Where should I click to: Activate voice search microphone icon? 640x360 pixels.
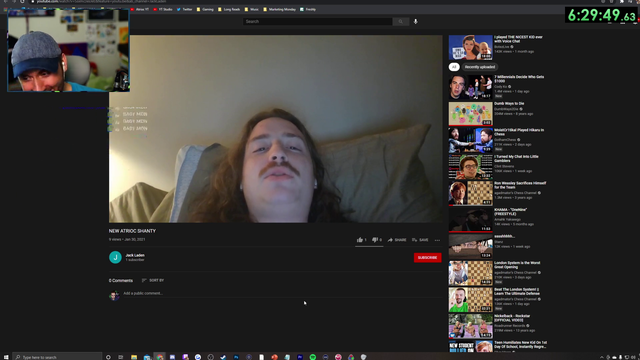point(416,21)
